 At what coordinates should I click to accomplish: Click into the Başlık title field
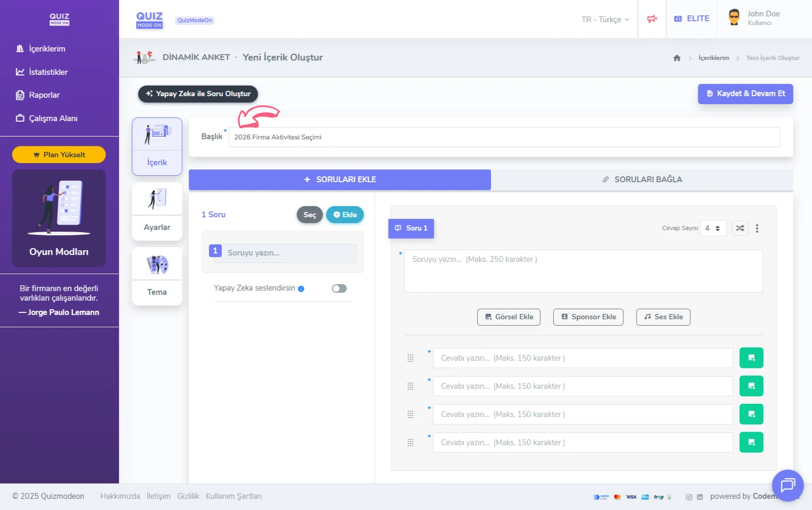pyautogui.click(x=504, y=137)
